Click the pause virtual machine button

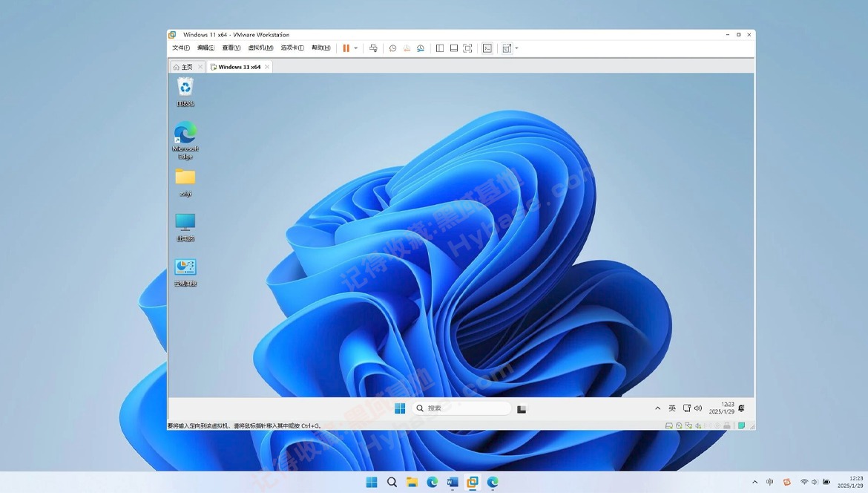346,48
